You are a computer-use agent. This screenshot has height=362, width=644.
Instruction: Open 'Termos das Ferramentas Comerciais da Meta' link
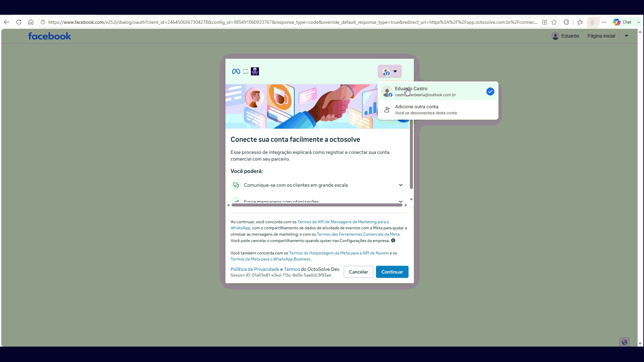[358, 234]
